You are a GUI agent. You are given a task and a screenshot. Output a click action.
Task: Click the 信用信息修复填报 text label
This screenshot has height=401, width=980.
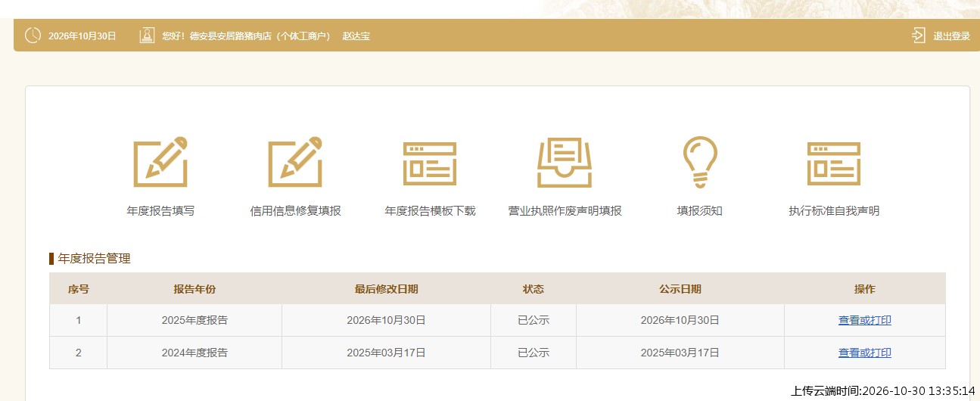(x=295, y=211)
